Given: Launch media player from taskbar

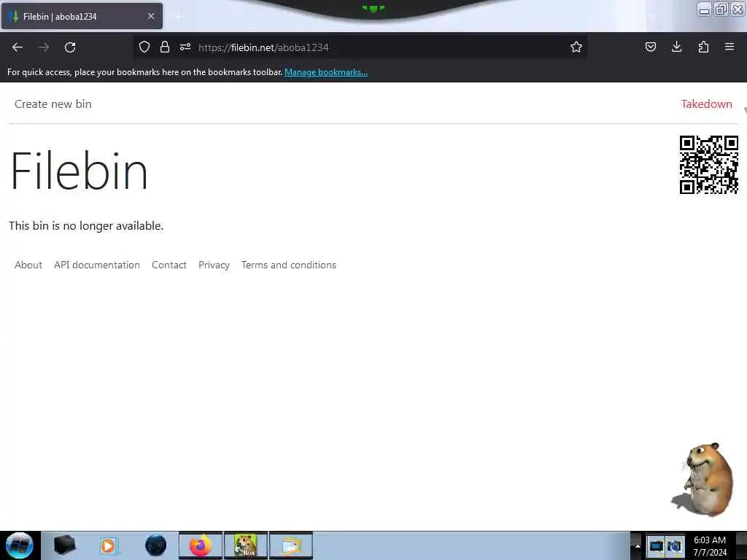Looking at the screenshot, I should pyautogui.click(x=109, y=545).
